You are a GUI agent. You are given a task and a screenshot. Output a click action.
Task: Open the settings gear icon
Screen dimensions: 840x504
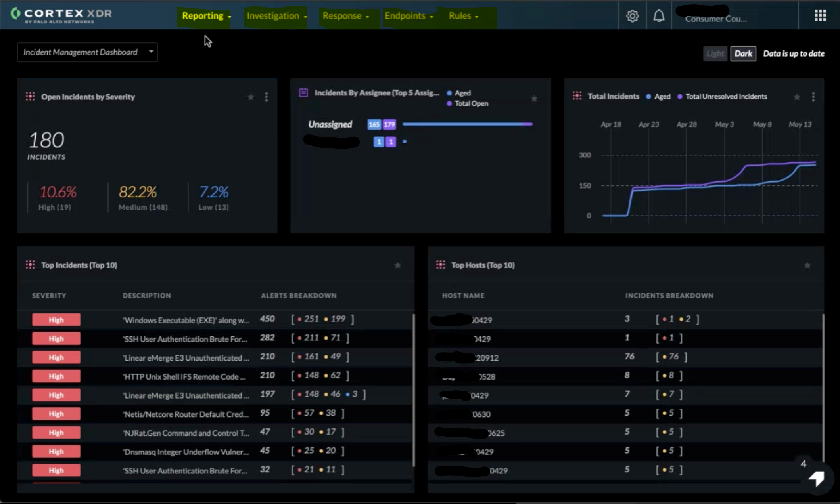[632, 16]
